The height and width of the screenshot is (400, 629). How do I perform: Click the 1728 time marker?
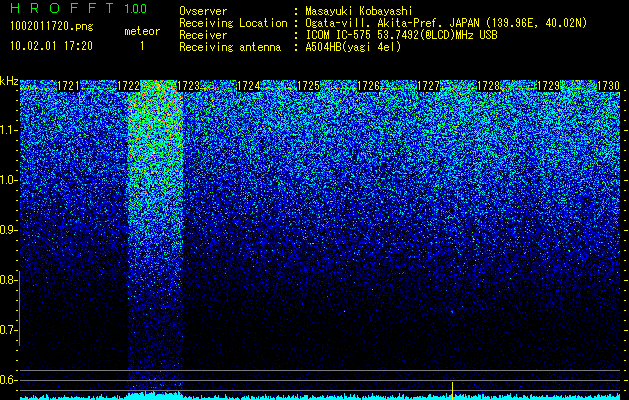coord(488,86)
